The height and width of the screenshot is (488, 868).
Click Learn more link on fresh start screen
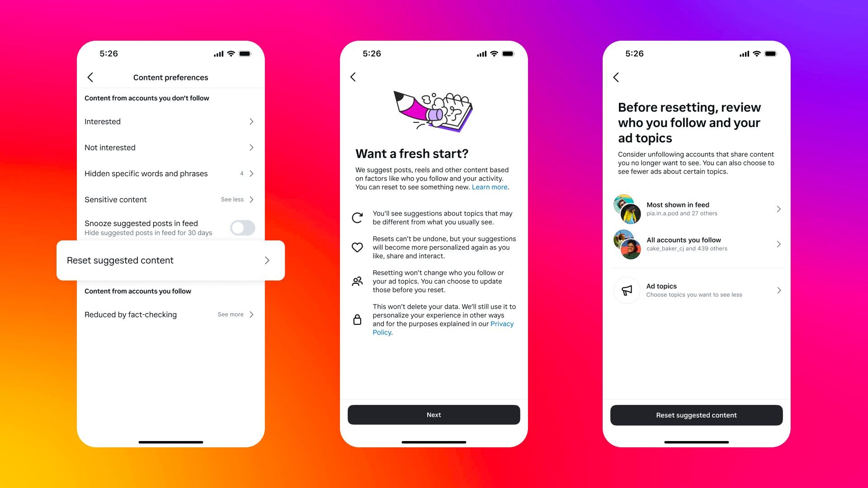coord(490,187)
